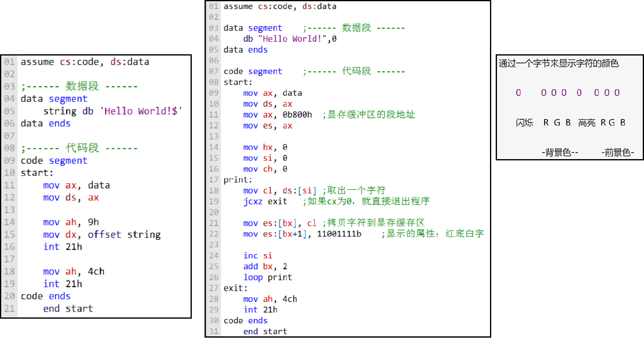Click 'code ends' in left code panel
The height and width of the screenshot is (338, 644).
46,296
